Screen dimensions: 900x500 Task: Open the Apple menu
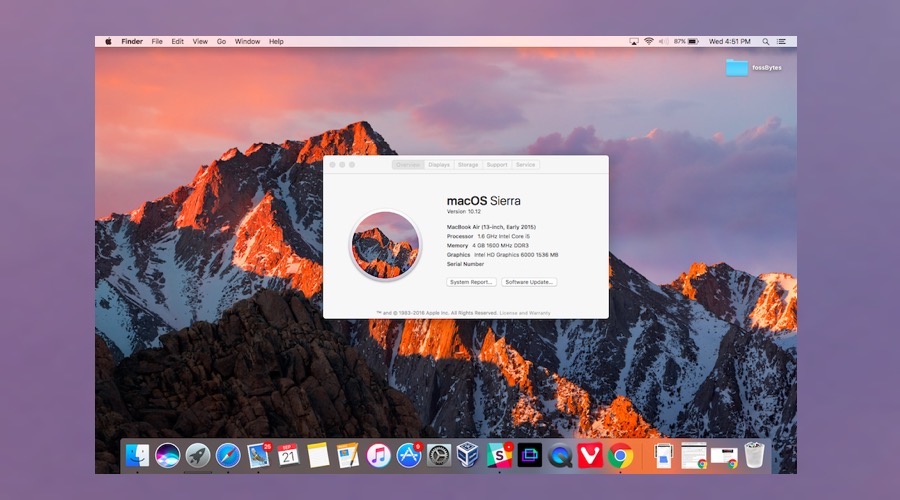click(x=108, y=42)
